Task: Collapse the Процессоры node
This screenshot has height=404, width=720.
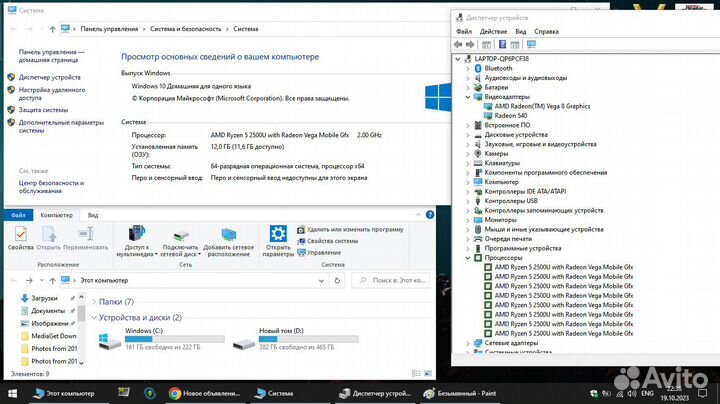Action: (x=468, y=258)
